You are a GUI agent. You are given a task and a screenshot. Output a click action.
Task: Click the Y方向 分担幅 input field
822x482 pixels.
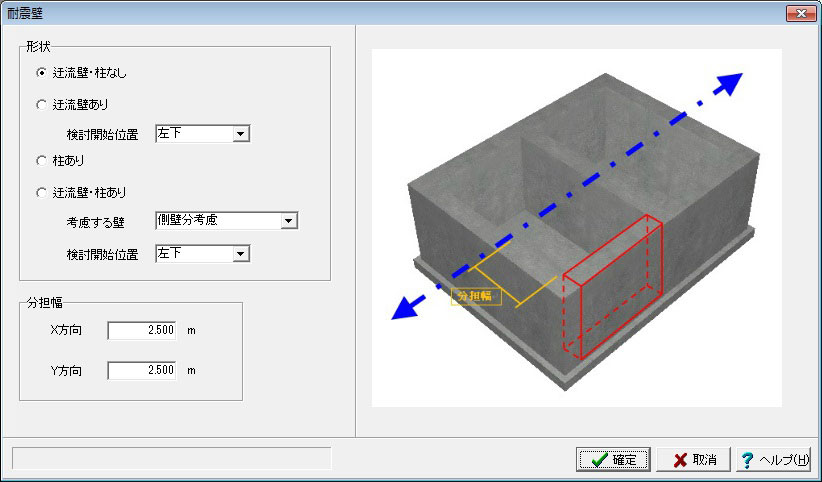(x=142, y=370)
